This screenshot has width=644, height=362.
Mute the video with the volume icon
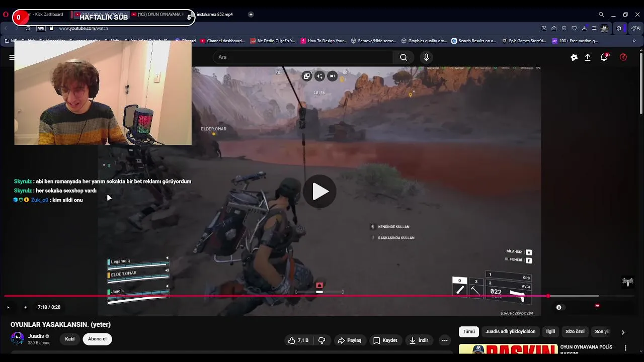(26, 307)
